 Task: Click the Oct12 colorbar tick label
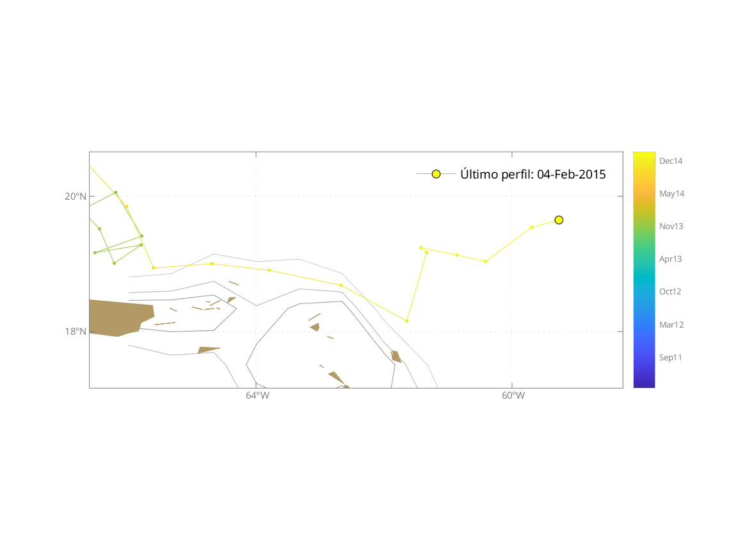(670, 292)
